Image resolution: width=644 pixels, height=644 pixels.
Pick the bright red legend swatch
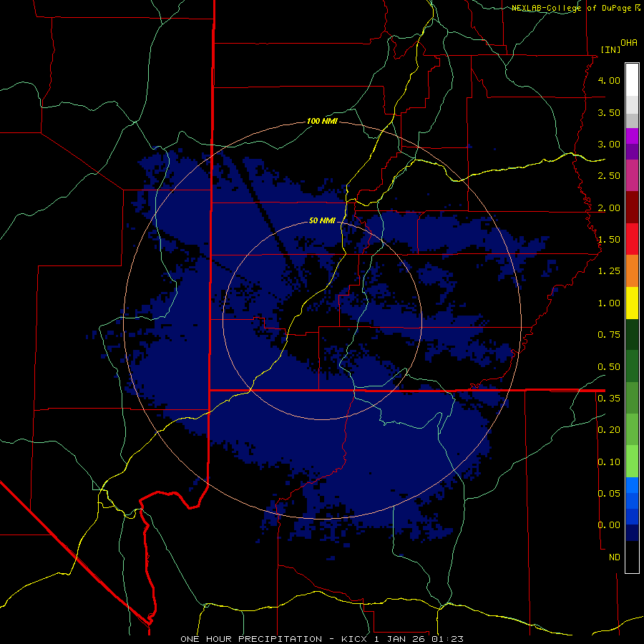pos(632,239)
